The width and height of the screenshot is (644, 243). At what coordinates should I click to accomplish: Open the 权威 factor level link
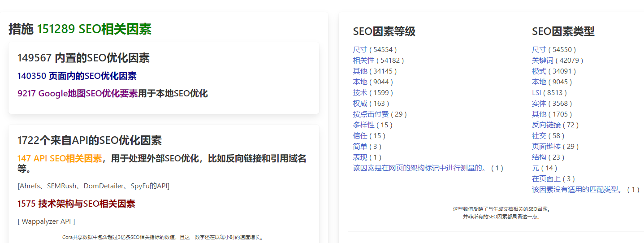click(x=360, y=104)
